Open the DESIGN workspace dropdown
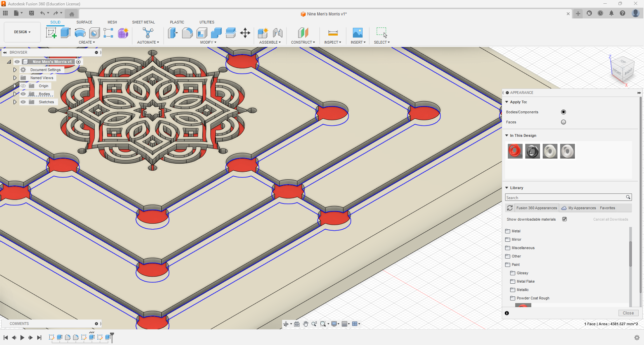 pos(22,32)
